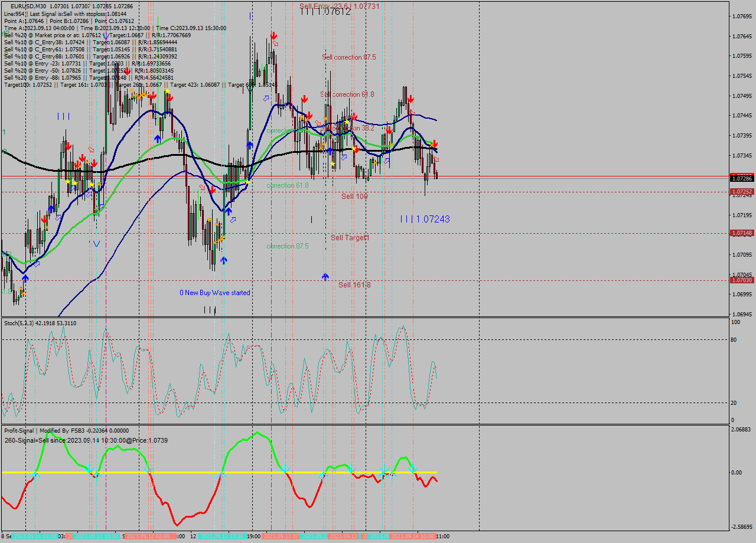Screen dimensions: 756x543
Task: Select the Point A:1.07646 value
Action: (22, 21)
